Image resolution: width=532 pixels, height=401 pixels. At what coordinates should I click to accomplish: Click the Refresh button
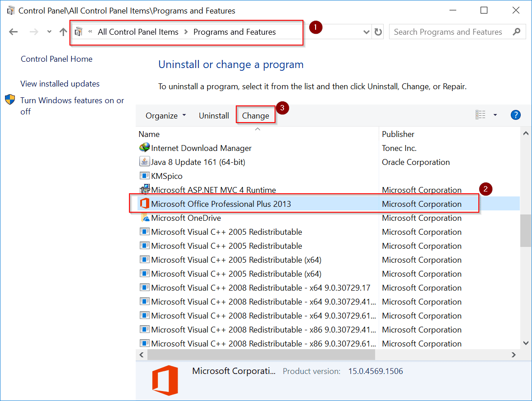point(378,32)
